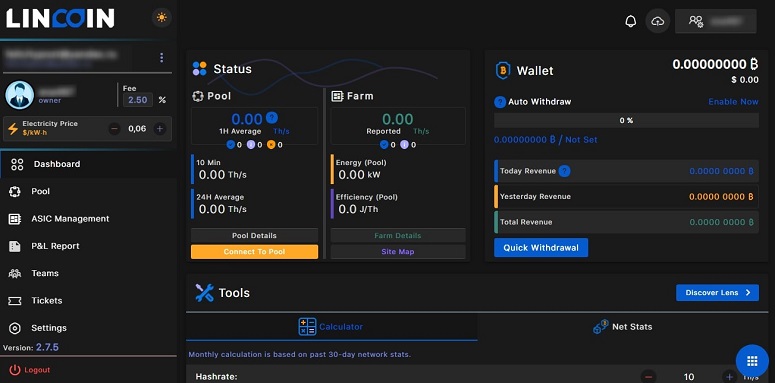This screenshot has width=775, height=383.
Task: Click the Dashboard grid icon
Action: click(17, 164)
